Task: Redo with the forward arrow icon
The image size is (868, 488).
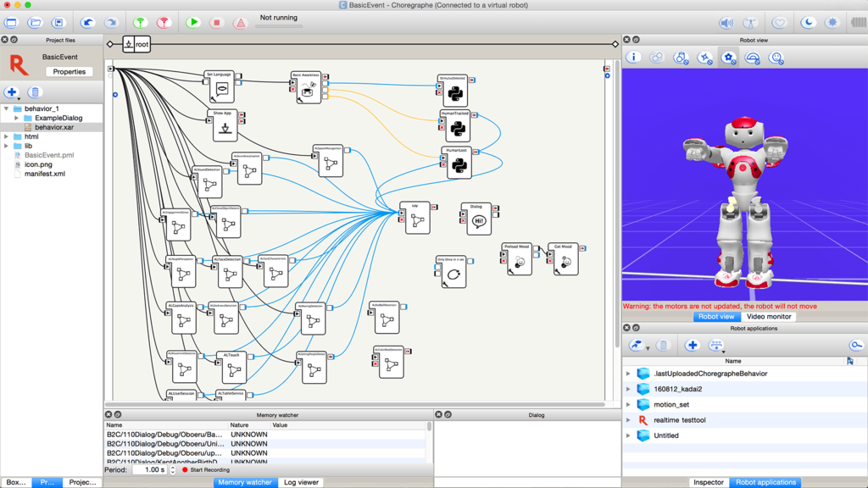Action: (x=111, y=23)
